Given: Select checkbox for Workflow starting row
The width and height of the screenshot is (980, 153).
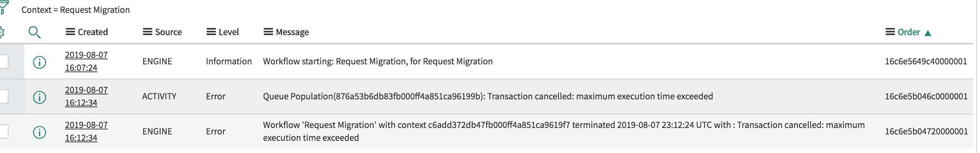Looking at the screenshot, I should tap(4, 61).
